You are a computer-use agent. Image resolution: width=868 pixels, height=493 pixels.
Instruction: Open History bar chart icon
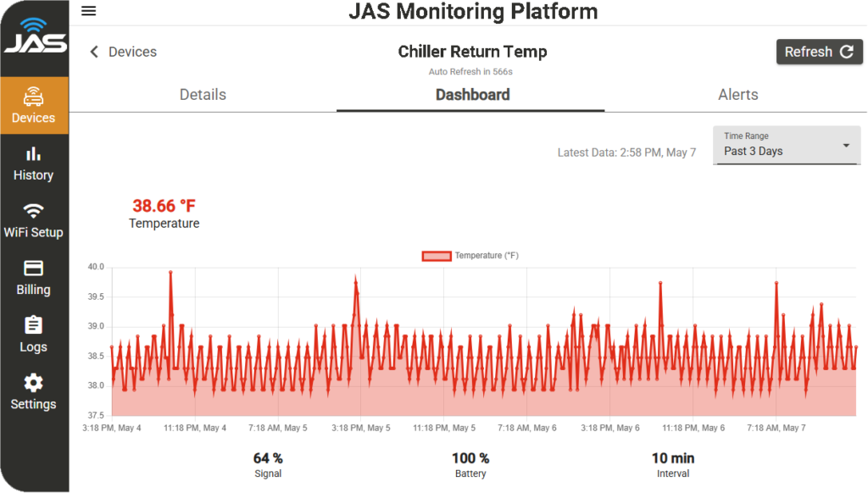(x=34, y=154)
